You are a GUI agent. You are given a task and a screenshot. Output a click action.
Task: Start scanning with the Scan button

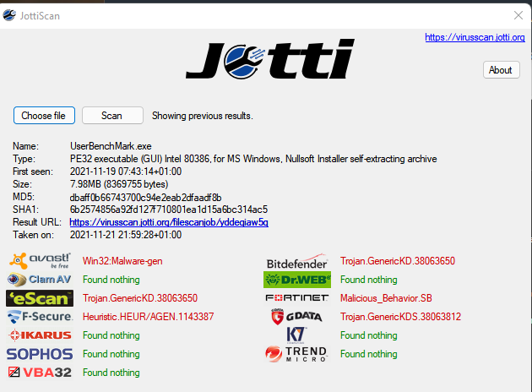point(112,116)
